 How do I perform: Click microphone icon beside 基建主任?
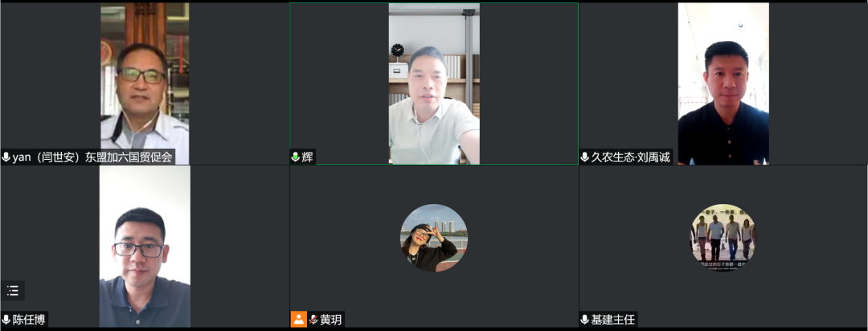(x=584, y=320)
